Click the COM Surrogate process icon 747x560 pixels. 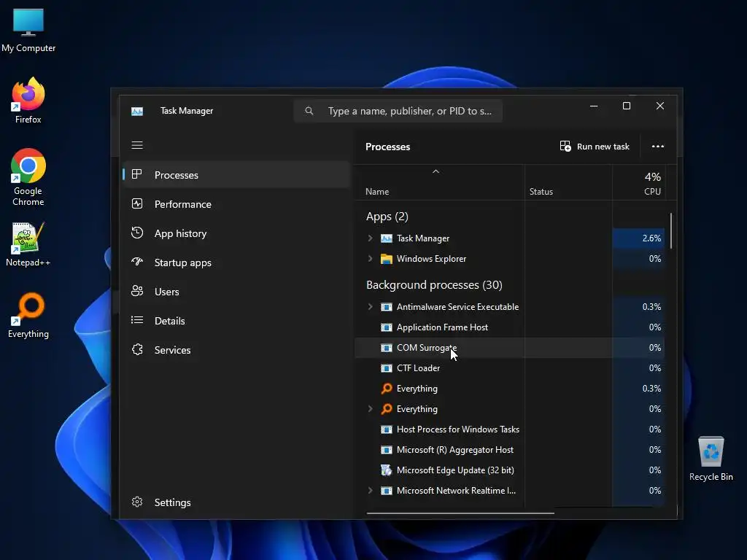(x=387, y=348)
